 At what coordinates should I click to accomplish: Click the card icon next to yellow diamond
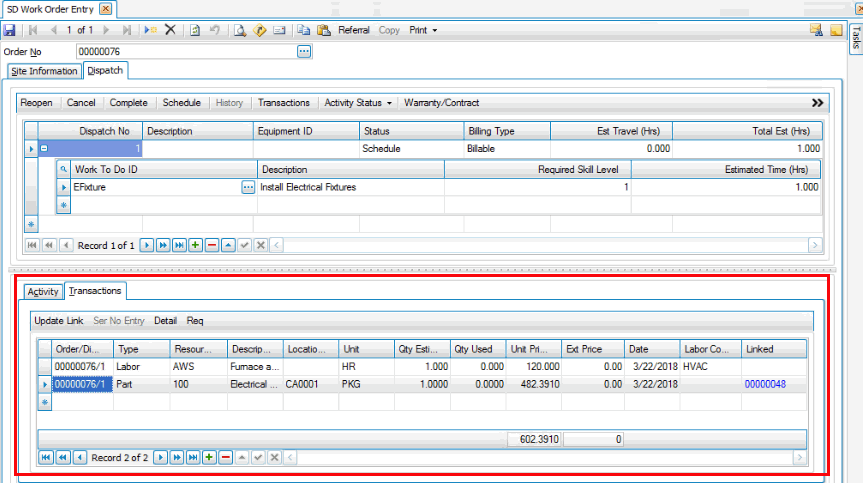tap(279, 30)
